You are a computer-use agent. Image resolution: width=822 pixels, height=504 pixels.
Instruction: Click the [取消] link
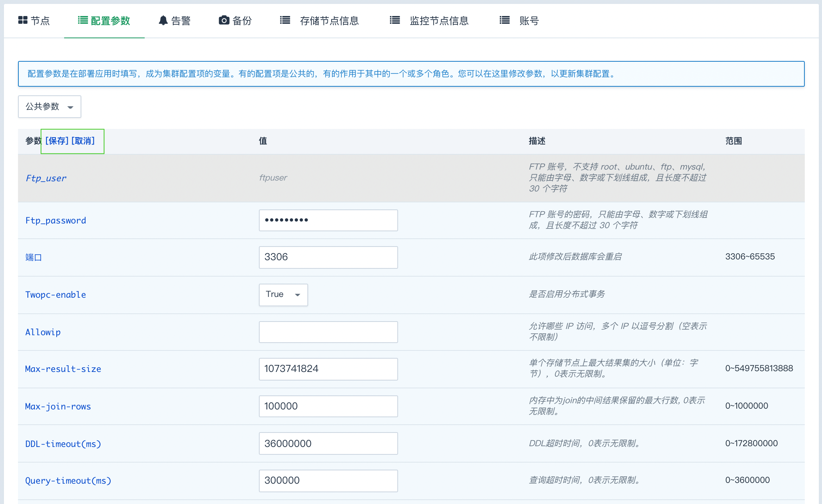(83, 141)
